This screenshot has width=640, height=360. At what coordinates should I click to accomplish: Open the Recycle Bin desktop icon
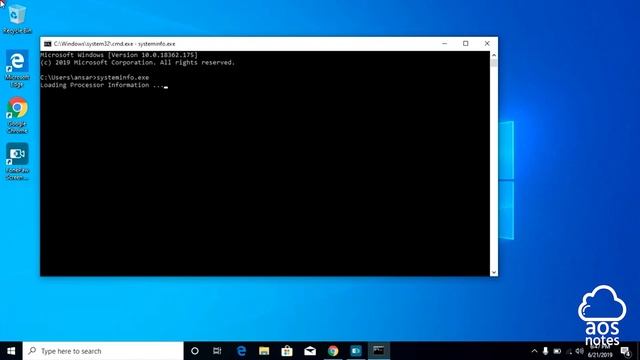[x=17, y=19]
